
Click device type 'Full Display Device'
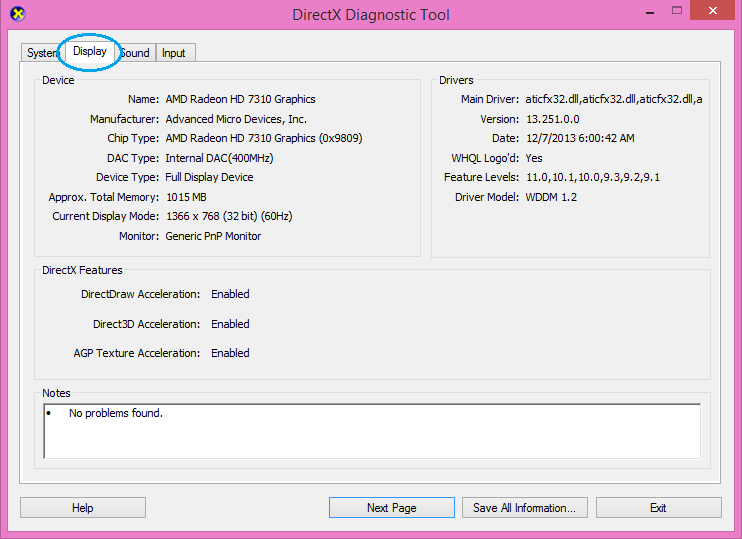pyautogui.click(x=209, y=177)
